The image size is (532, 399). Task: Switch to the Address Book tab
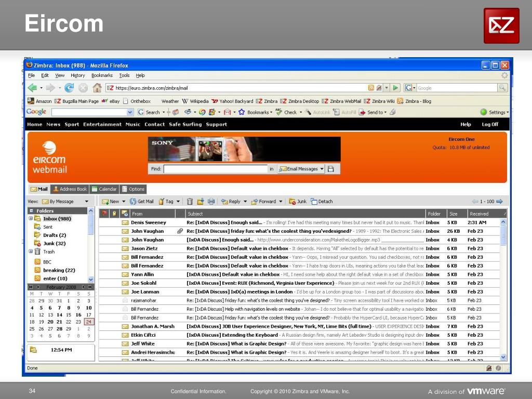click(x=70, y=189)
